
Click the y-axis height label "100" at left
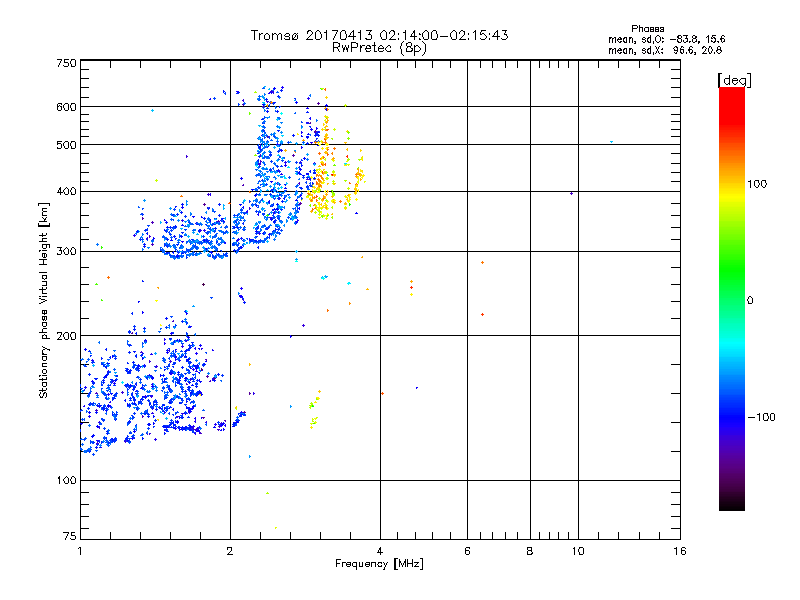(x=66, y=480)
